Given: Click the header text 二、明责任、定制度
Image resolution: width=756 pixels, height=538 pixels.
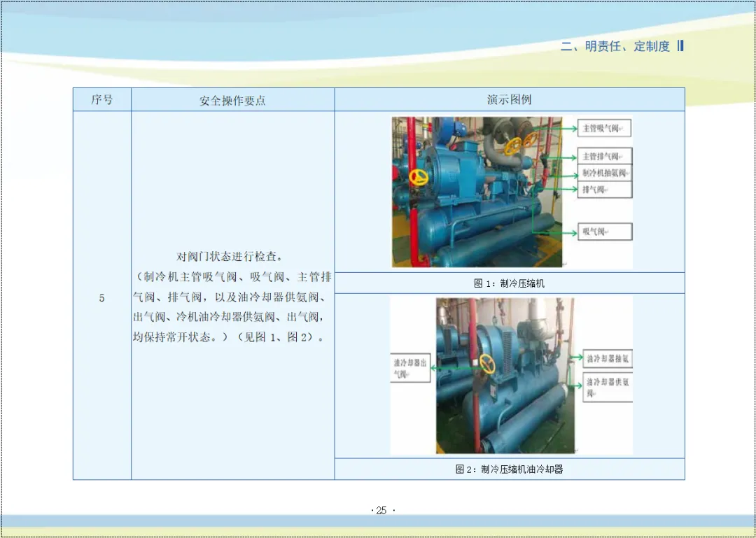Looking at the screenshot, I should pyautogui.click(x=615, y=46).
